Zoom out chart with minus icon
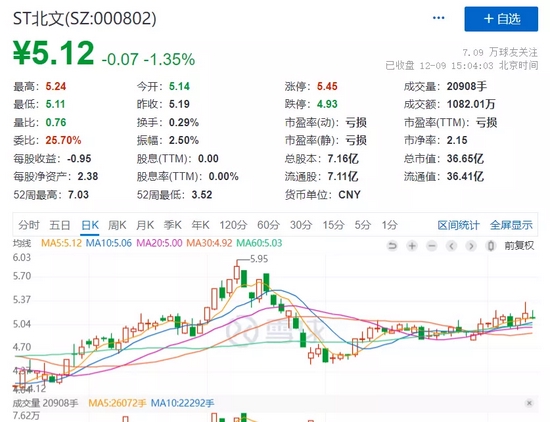Screen dimensions: 550x422 pos(432,246)
